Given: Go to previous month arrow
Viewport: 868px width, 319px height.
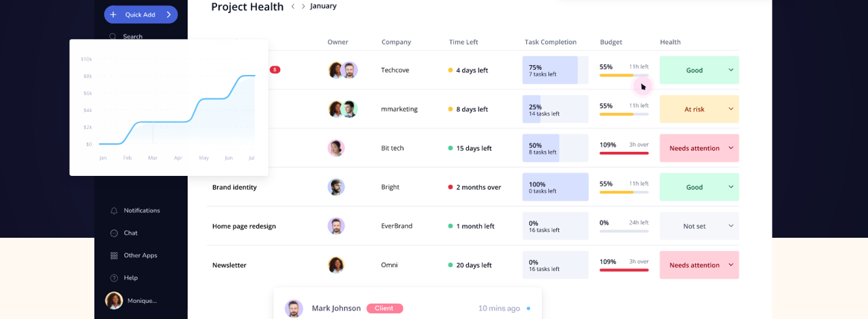Looking at the screenshot, I should pyautogui.click(x=293, y=6).
